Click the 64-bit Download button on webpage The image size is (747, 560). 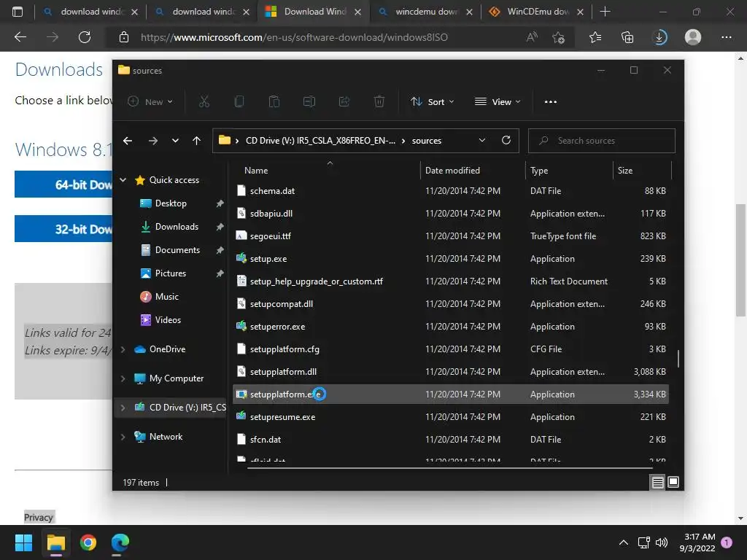(64, 184)
